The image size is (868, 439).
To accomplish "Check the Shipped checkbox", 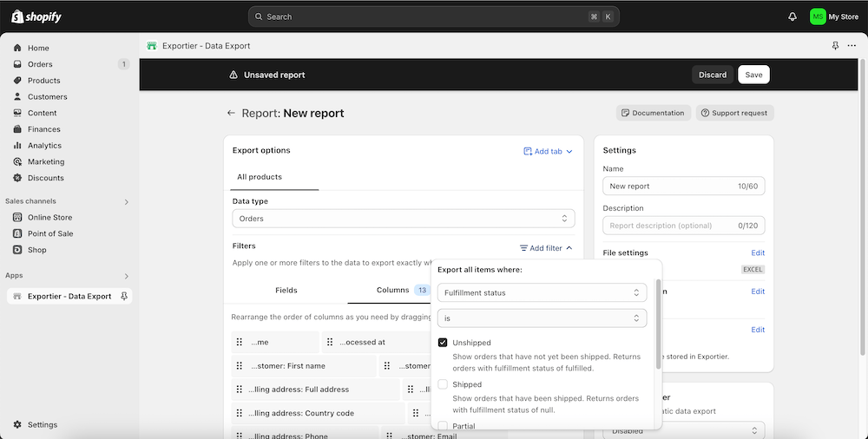I will (x=443, y=384).
